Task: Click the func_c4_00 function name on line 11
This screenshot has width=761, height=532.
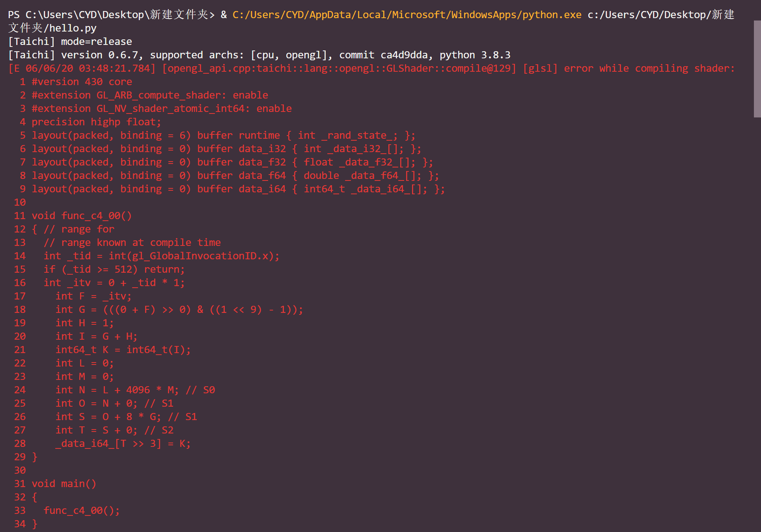Action: click(x=97, y=216)
